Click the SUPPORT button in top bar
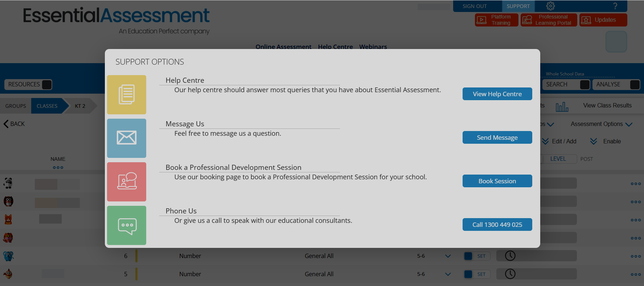644x286 pixels. [518, 6]
